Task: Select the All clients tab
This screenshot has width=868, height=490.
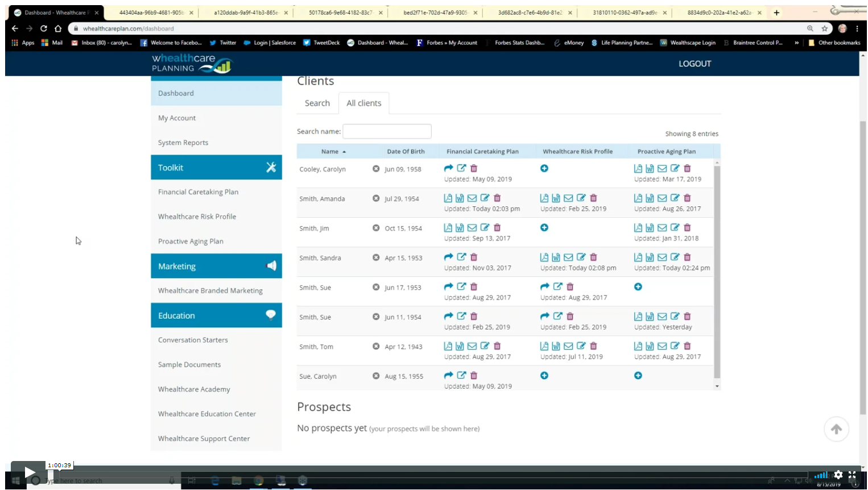Action: [363, 103]
